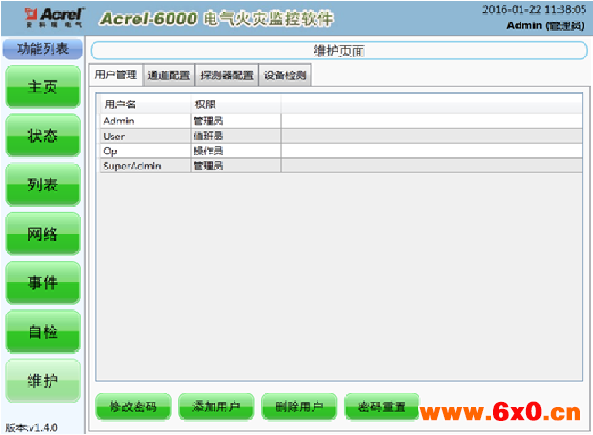This screenshot has height=435, width=593.
Task: Click the 版本 v1.4.0 version label
Action: (x=32, y=428)
